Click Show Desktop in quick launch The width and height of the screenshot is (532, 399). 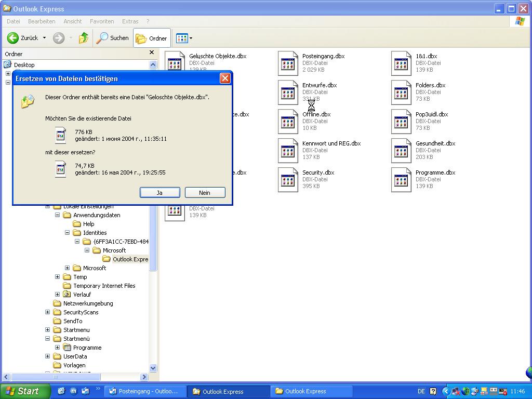[x=61, y=391]
